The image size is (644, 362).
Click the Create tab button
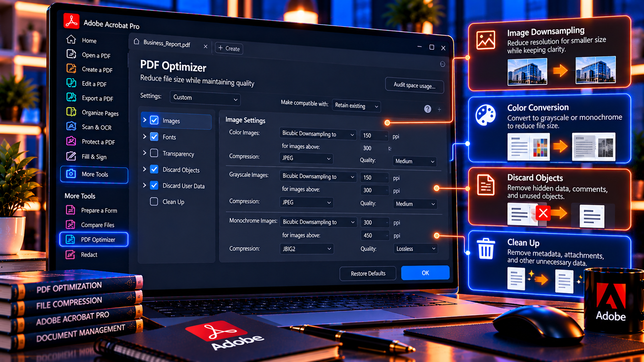tap(229, 48)
